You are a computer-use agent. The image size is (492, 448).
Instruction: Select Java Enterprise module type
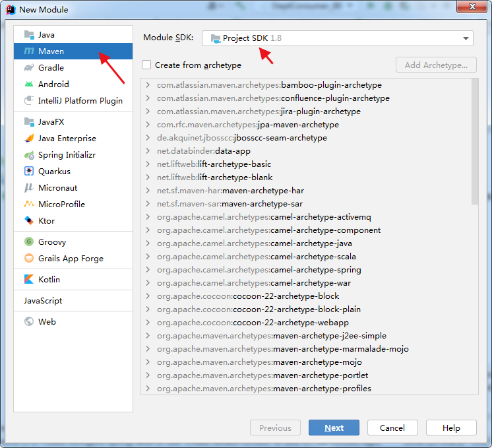point(73,139)
